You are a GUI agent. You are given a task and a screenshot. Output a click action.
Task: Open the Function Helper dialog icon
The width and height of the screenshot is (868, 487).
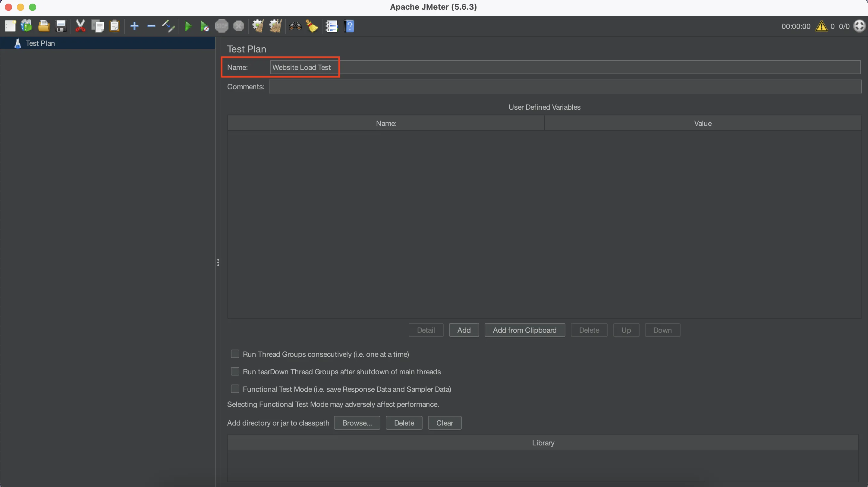pyautogui.click(x=332, y=26)
